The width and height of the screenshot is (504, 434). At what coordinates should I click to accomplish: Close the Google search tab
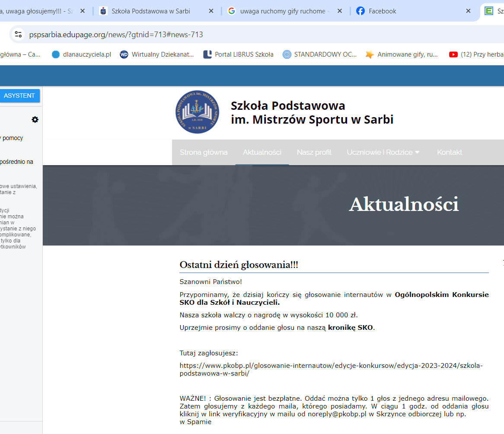coord(340,11)
